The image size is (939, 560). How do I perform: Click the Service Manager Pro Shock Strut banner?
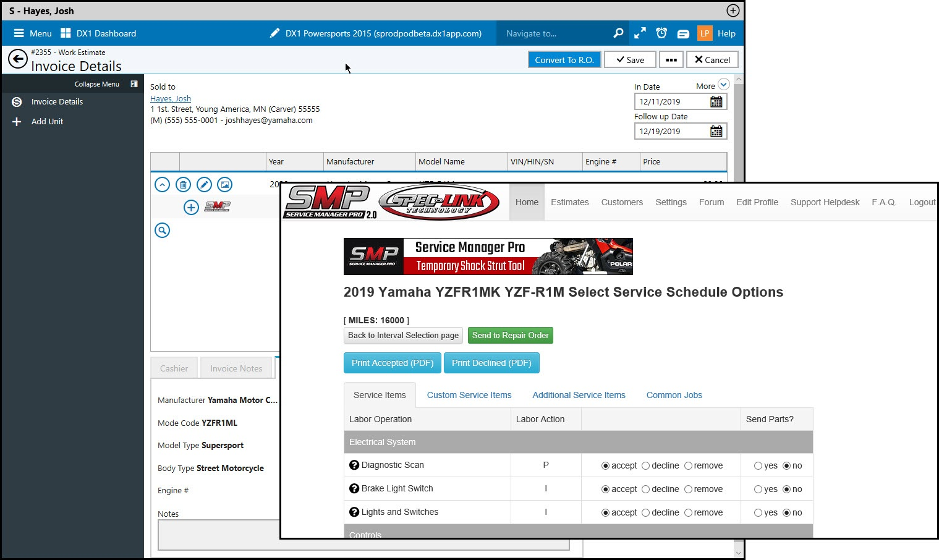coord(488,257)
